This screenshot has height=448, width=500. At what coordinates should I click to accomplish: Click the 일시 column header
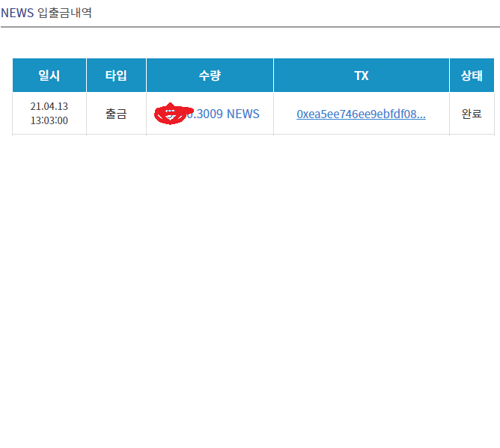click(49, 76)
